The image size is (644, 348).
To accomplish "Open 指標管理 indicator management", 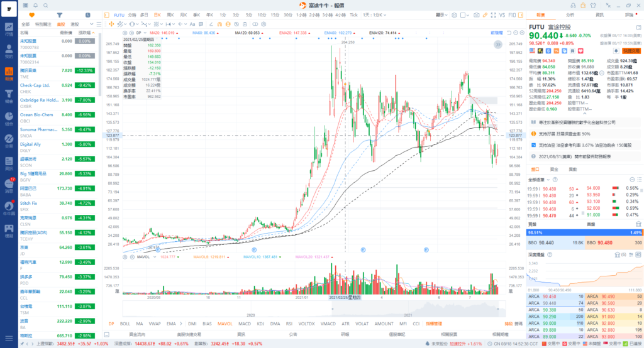I will point(434,324).
